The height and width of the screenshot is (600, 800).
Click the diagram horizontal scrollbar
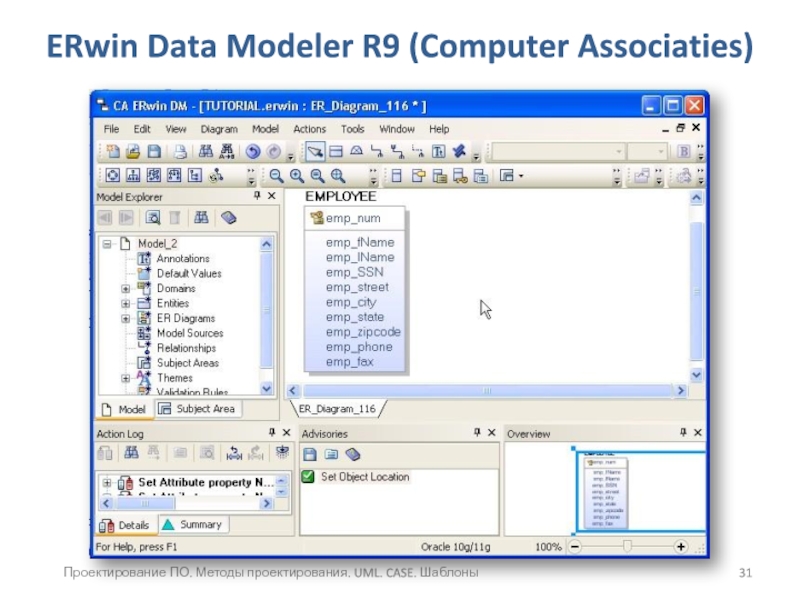[487, 391]
